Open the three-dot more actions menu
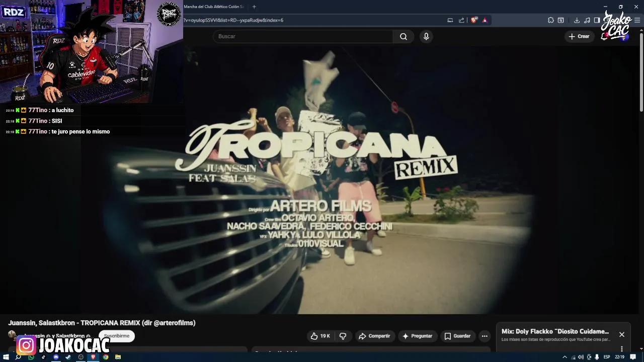This screenshot has width=644, height=362. click(485, 336)
